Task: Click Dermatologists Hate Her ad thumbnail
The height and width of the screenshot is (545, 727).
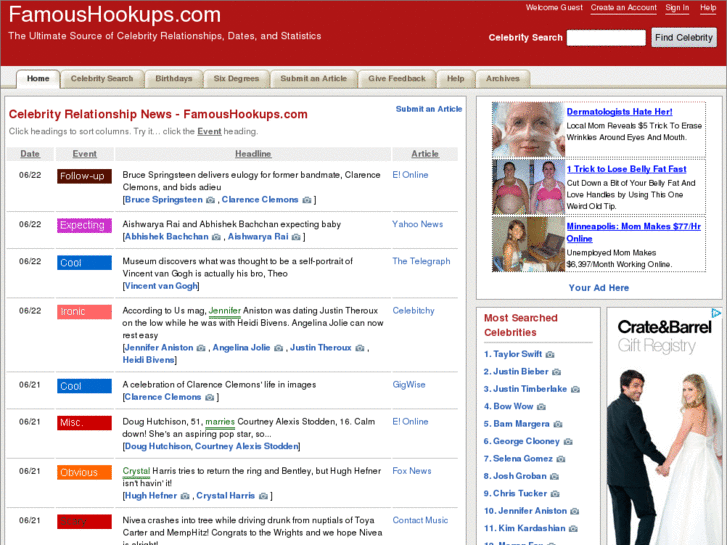Action: 528,130
